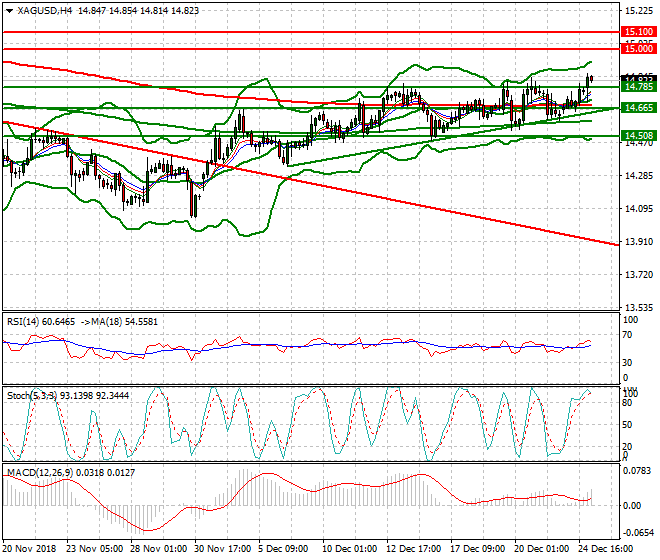Click the 17 Dec 09:00 time label
This screenshot has width=660, height=560.
click(478, 549)
